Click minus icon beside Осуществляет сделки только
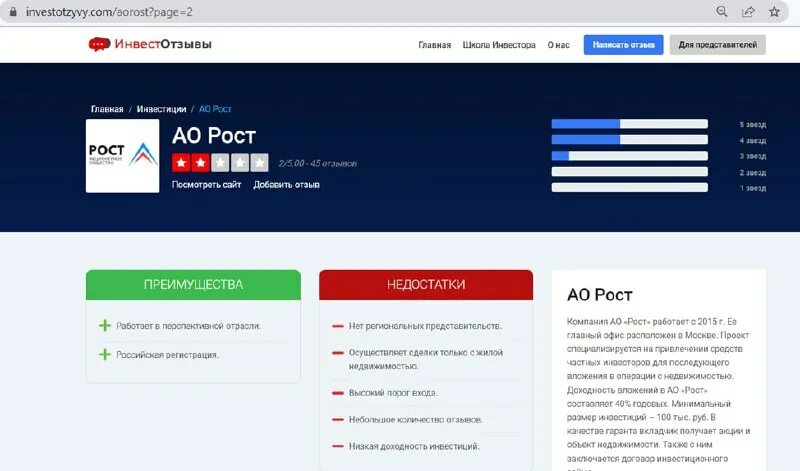The width and height of the screenshot is (800, 471). (x=338, y=353)
